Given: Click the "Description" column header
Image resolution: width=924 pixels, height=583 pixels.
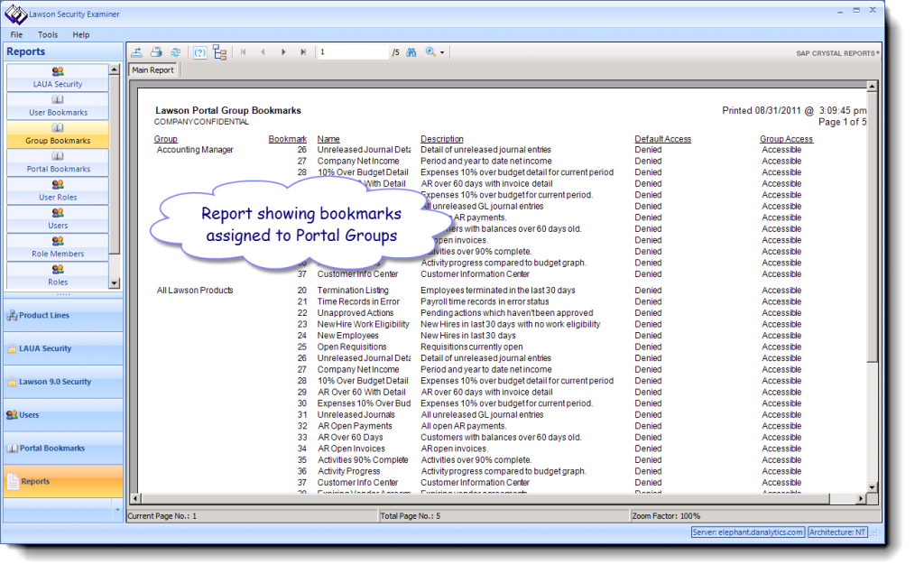Looking at the screenshot, I should [x=442, y=139].
